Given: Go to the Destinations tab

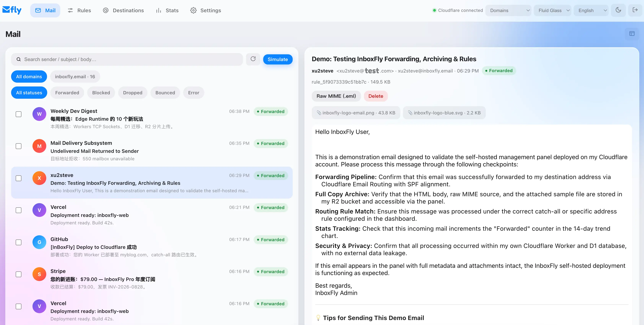Looking at the screenshot, I should click(x=123, y=10).
